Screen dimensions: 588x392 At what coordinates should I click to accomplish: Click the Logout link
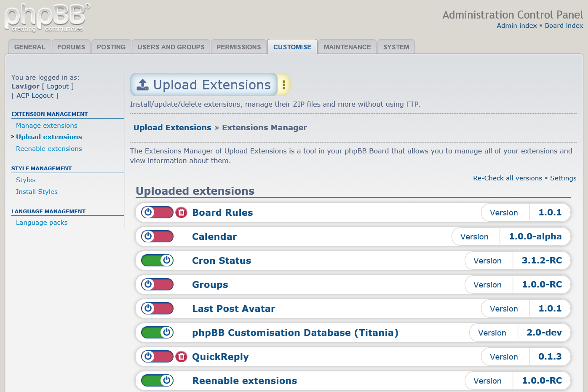point(58,86)
